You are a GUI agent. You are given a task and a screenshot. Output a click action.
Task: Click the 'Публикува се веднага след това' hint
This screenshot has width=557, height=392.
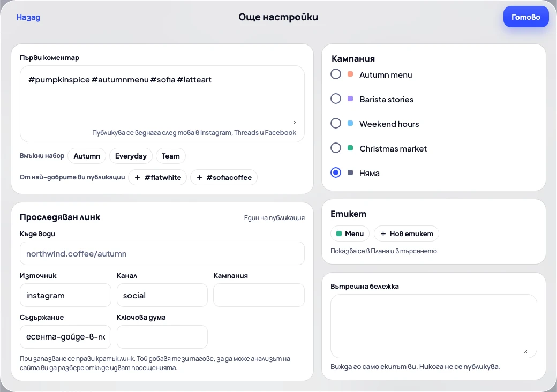194,132
